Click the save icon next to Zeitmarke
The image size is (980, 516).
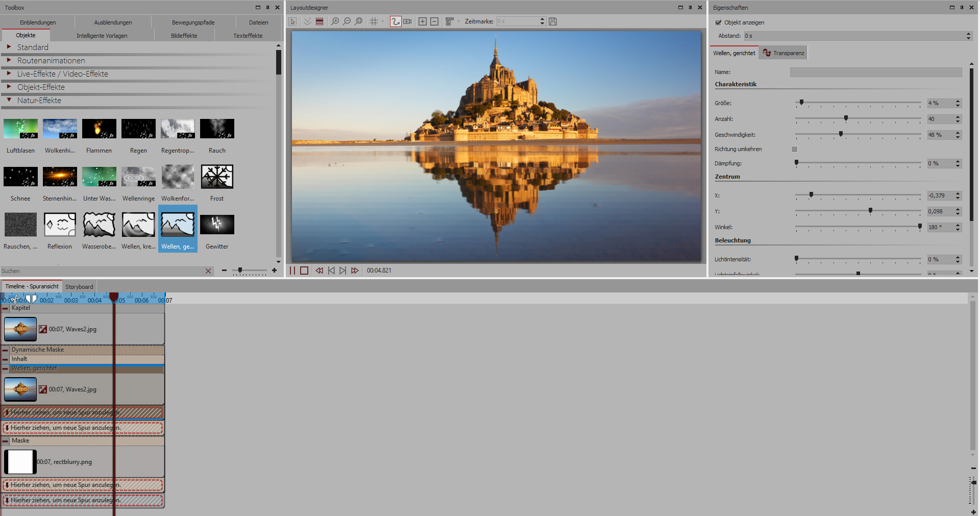tap(553, 21)
